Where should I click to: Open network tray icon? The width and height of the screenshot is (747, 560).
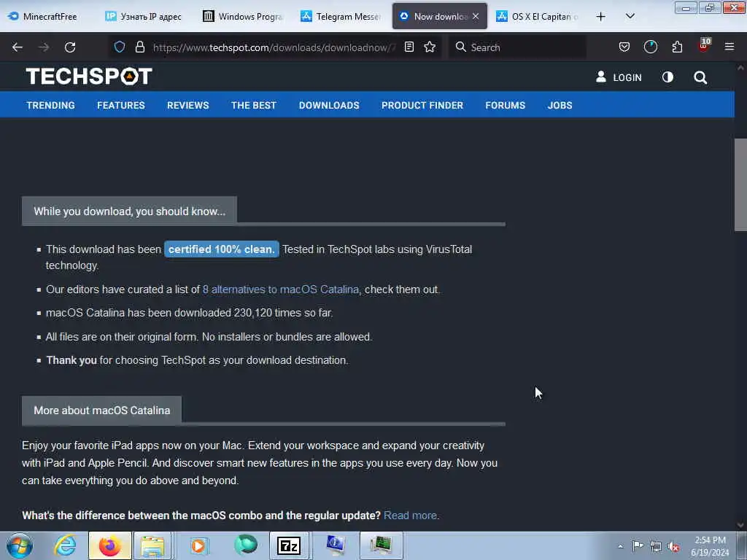tap(656, 546)
